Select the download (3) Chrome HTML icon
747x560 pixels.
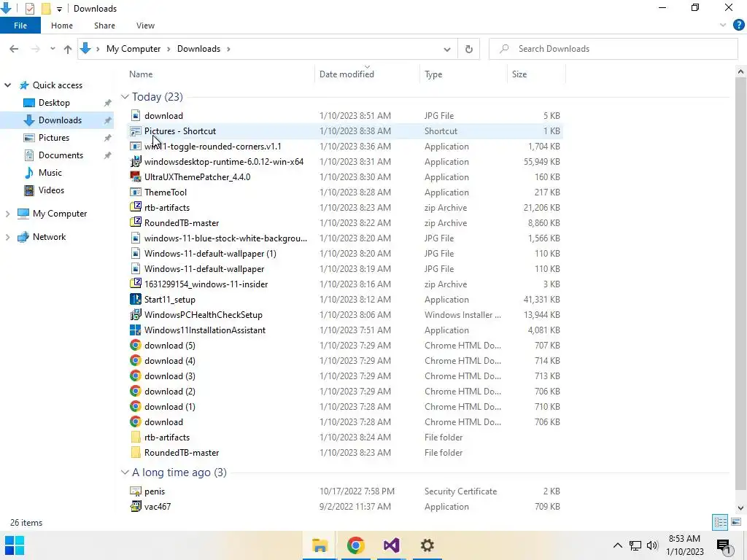click(x=135, y=376)
